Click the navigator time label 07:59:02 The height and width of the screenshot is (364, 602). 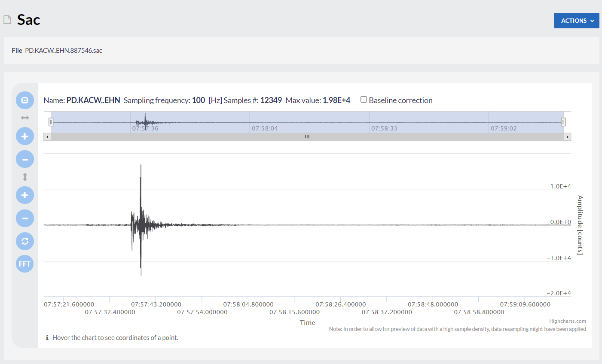(504, 128)
